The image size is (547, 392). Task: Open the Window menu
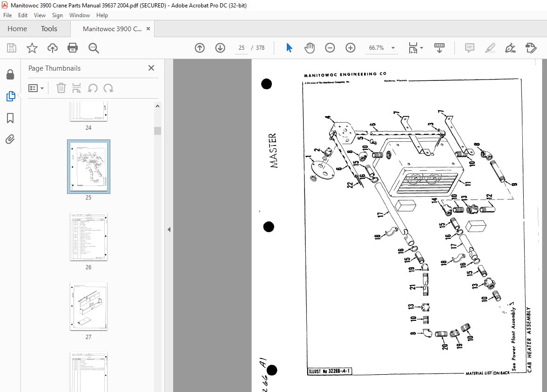pos(80,15)
